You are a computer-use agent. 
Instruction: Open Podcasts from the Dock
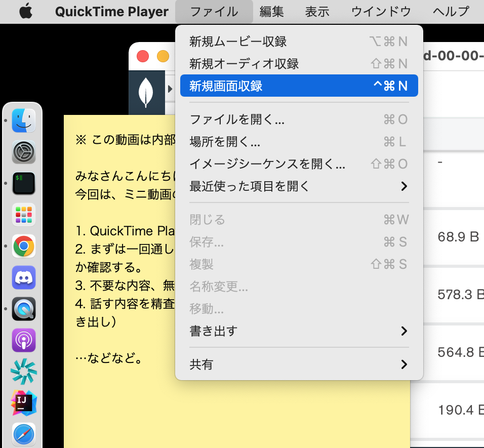click(x=24, y=340)
